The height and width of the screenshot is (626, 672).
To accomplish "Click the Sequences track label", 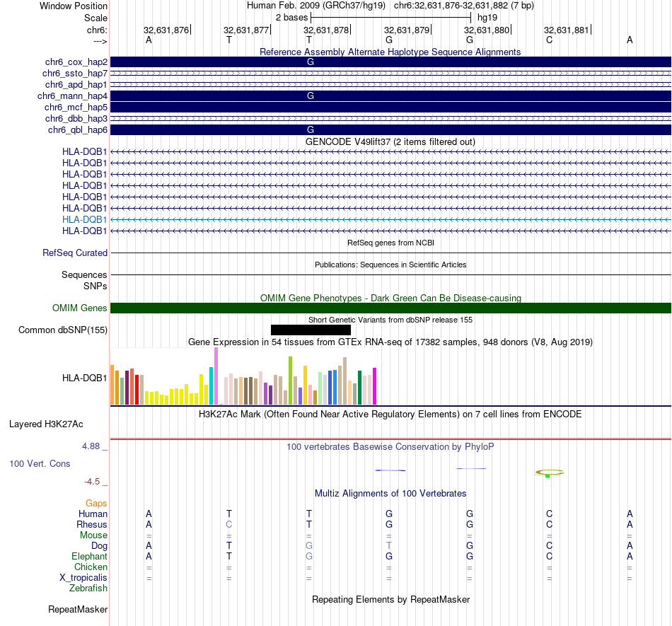I will click(84, 274).
